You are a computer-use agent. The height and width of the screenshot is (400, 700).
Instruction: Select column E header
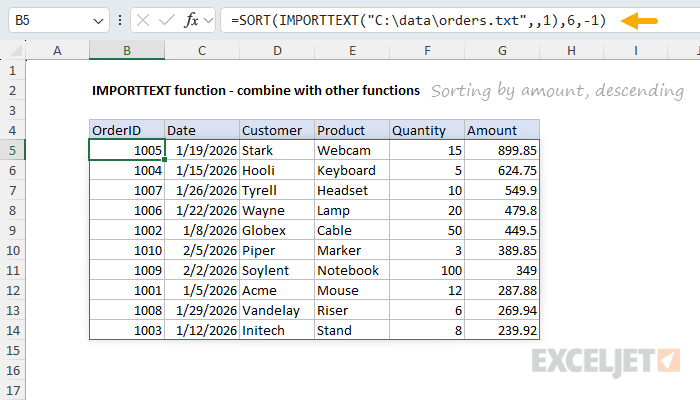click(352, 50)
